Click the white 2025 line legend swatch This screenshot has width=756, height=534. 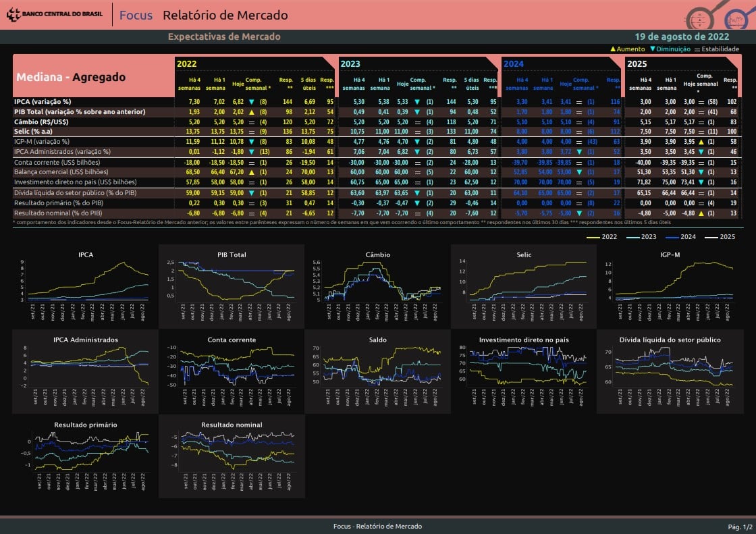[x=711, y=237]
